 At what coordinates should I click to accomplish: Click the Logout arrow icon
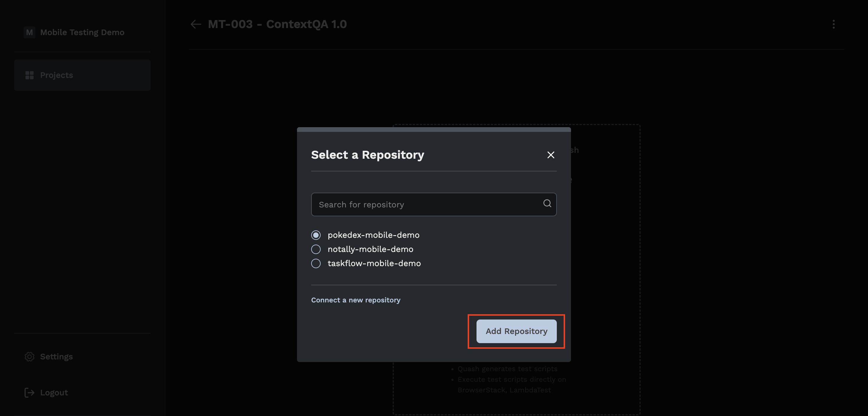coord(30,392)
